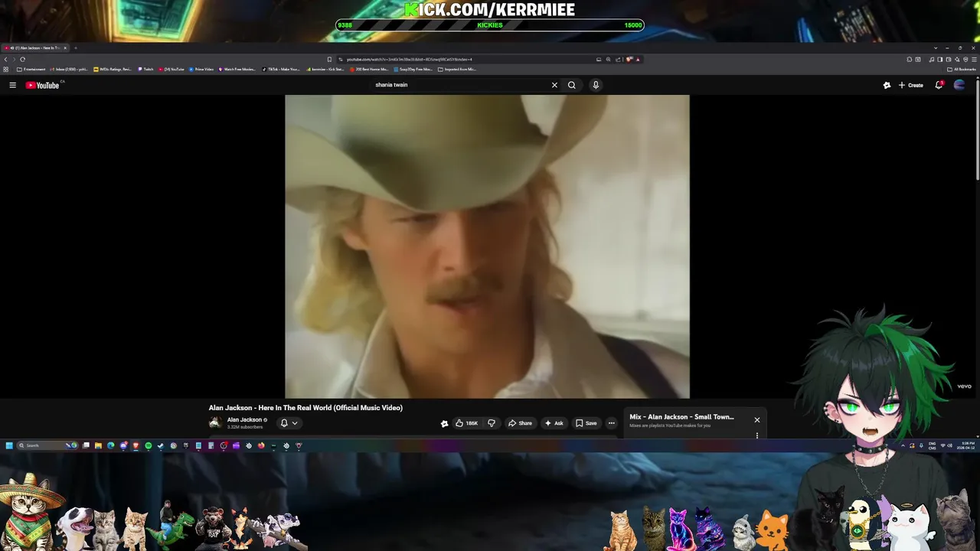Click the sparkle icon beside Create
The image size is (980, 551).
887,85
